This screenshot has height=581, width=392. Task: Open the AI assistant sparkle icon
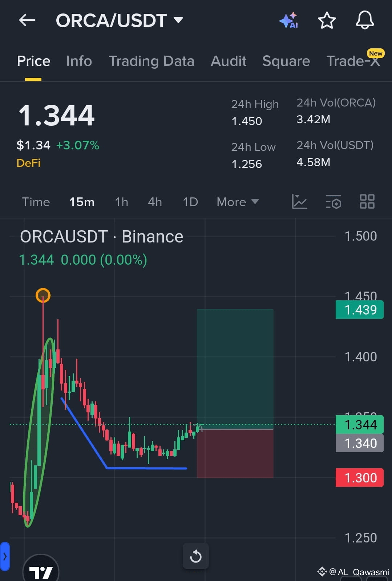tap(289, 20)
